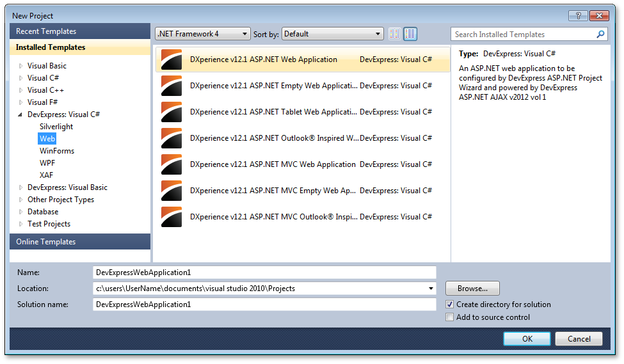This screenshot has height=364, width=624.
Task: Select the Installed Templates section
Action: 80,47
